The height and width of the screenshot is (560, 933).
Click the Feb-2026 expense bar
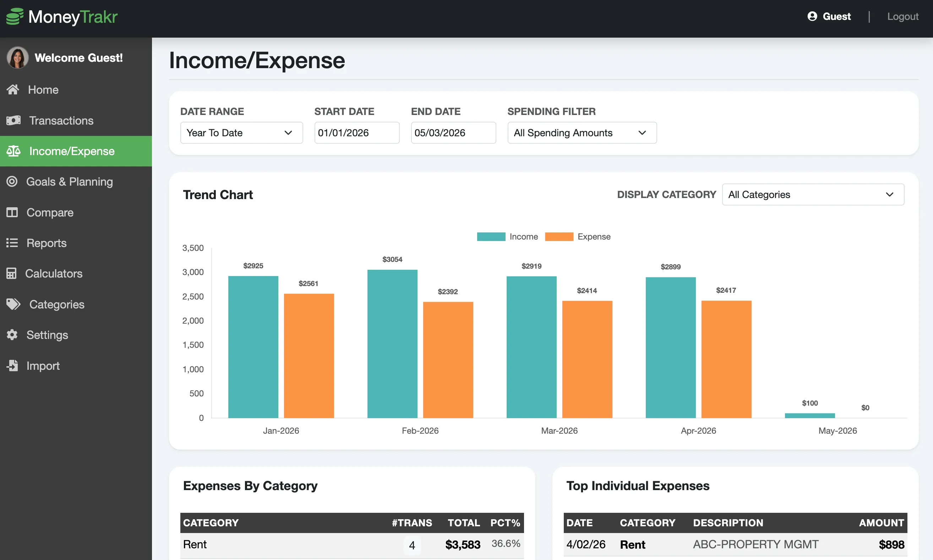[448, 360]
